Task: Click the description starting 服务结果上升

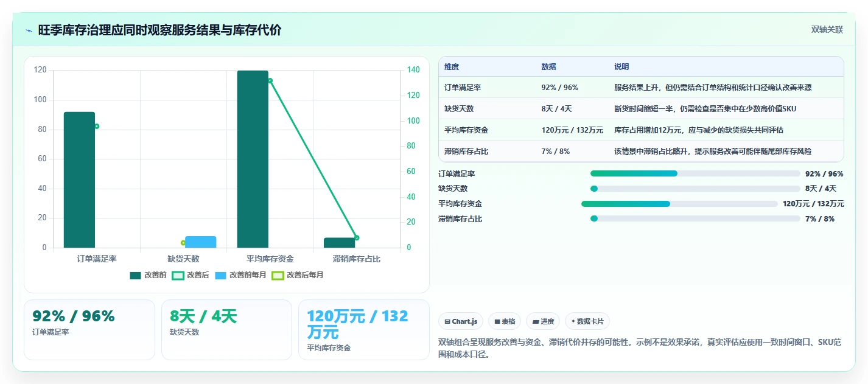Action: coord(713,88)
